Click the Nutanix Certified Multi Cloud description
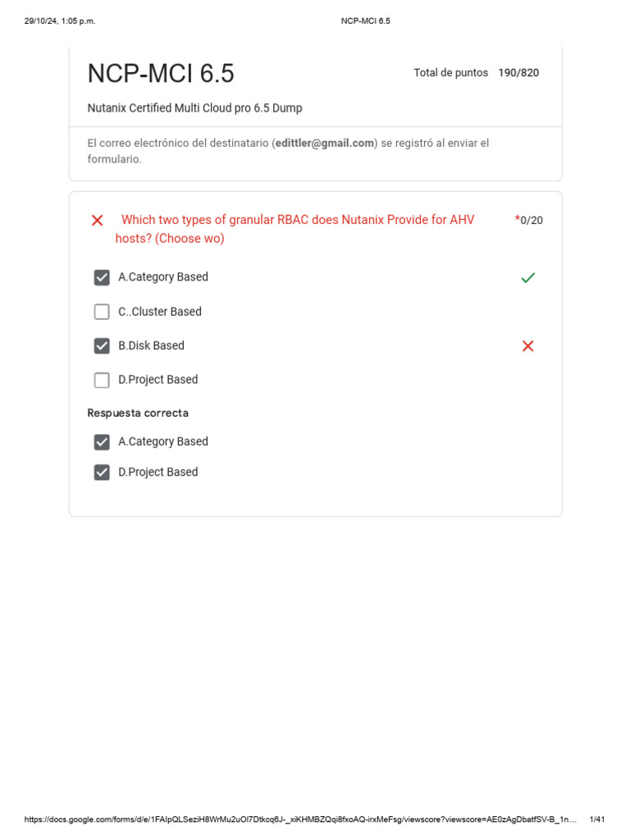Image resolution: width=630 pixels, height=840 pixels. [194, 108]
